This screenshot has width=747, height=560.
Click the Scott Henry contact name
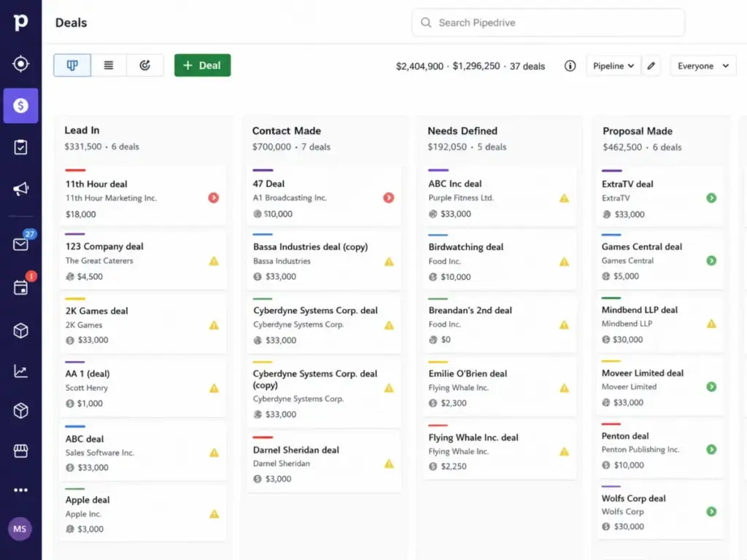coord(87,388)
